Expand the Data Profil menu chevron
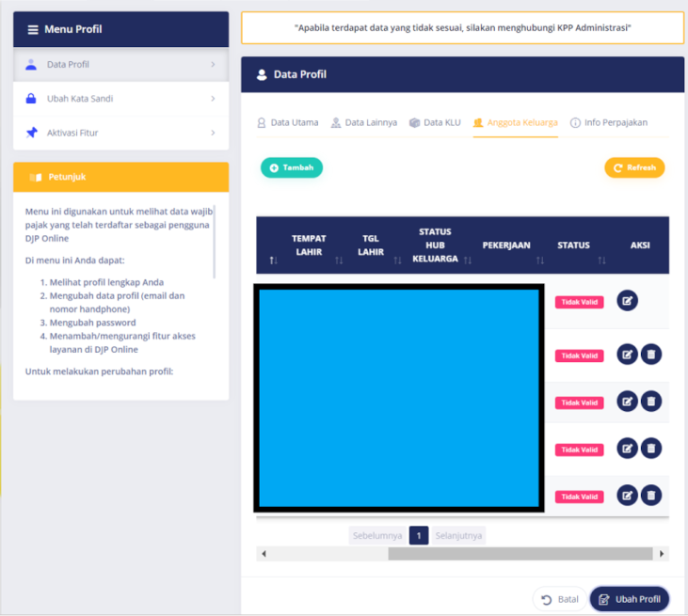The image size is (688, 616). 213,65
